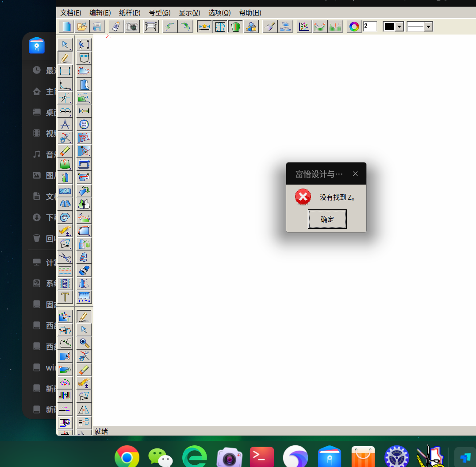Click the 确定 button in the error dialog
The width and height of the screenshot is (476, 467).
(x=327, y=219)
